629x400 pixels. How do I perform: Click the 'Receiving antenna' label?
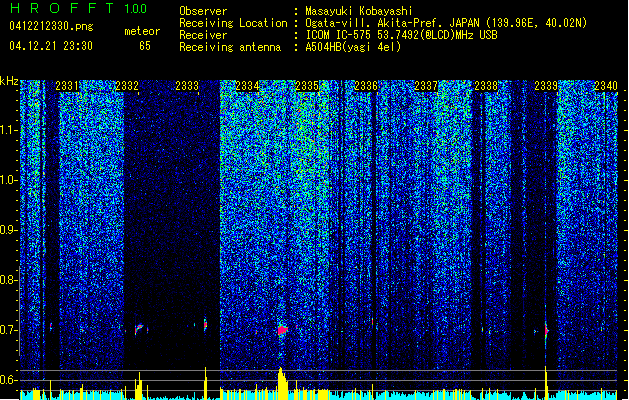pos(230,47)
